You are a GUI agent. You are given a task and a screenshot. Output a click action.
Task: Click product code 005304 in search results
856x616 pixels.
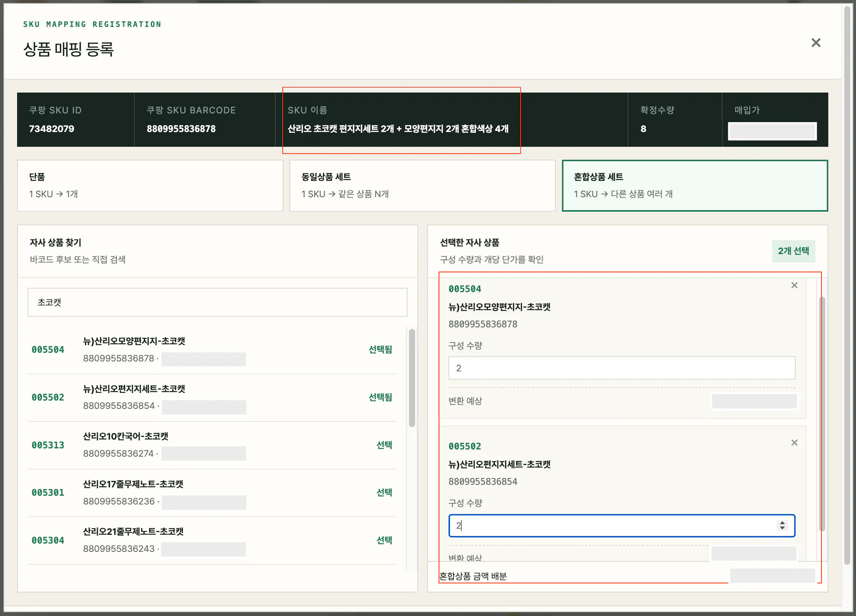click(48, 541)
